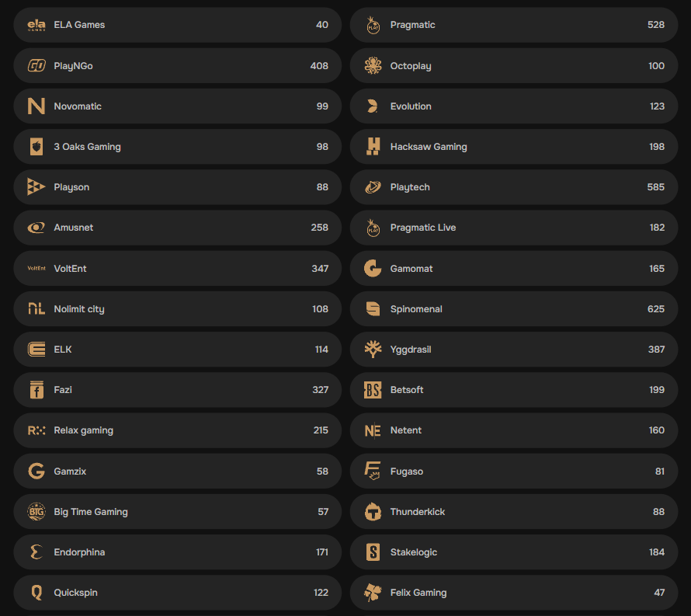The height and width of the screenshot is (616, 691).
Task: Select the Pragmatic provider row
Action: coord(513,25)
